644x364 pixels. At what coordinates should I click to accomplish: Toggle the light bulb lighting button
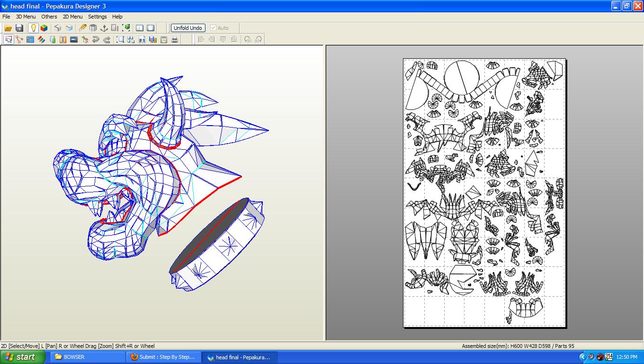click(33, 28)
